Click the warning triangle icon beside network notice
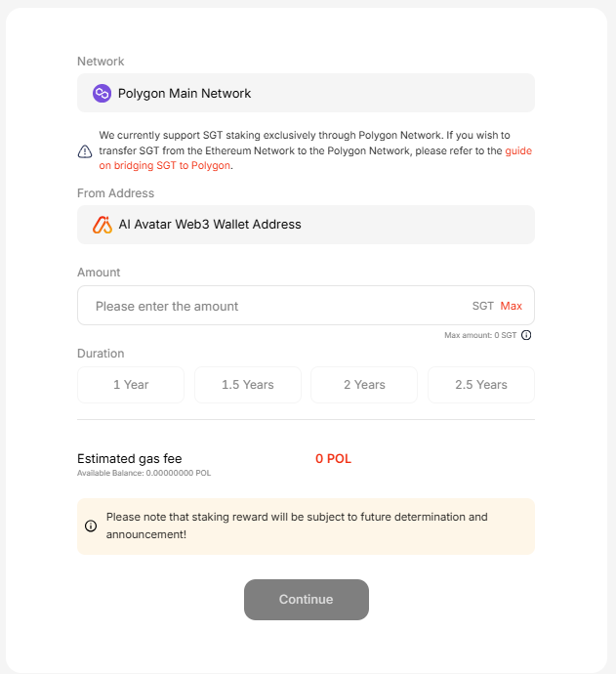The height and width of the screenshot is (674, 616). point(85,151)
